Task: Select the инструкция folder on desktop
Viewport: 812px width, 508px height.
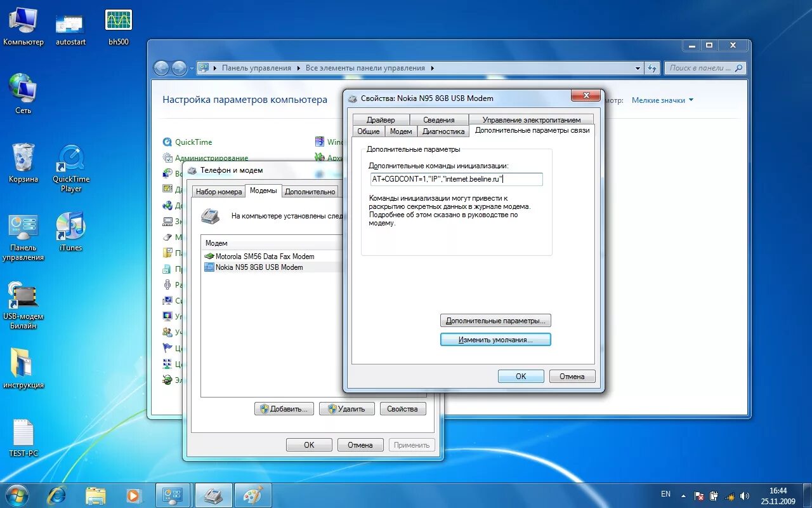Action: tap(23, 368)
